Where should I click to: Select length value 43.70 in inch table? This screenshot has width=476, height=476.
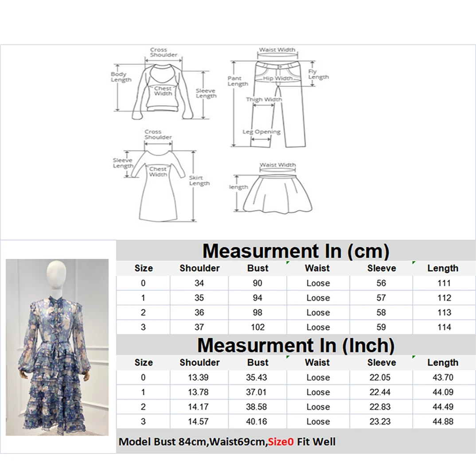443,377
